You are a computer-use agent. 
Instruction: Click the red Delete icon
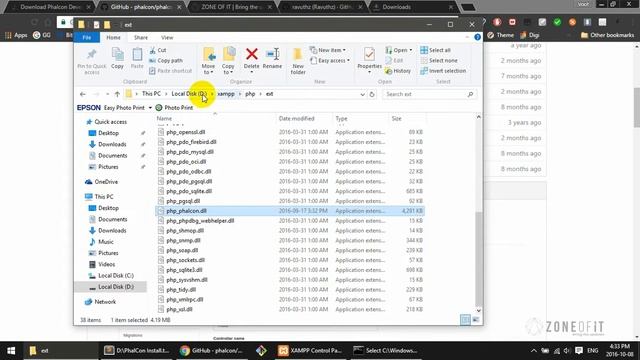tap(251, 54)
